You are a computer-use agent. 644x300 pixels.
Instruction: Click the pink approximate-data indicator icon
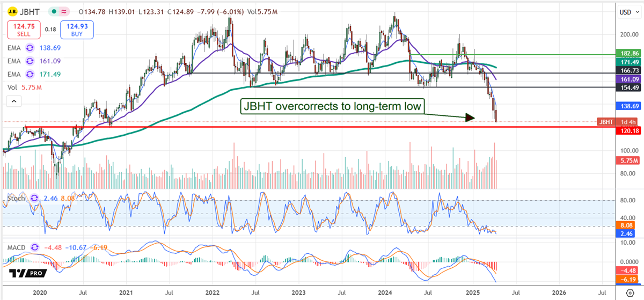click(64, 11)
